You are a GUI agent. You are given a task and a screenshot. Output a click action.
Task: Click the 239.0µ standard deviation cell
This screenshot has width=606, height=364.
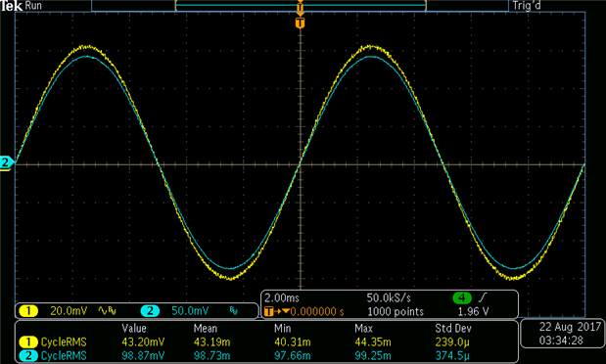(452, 342)
